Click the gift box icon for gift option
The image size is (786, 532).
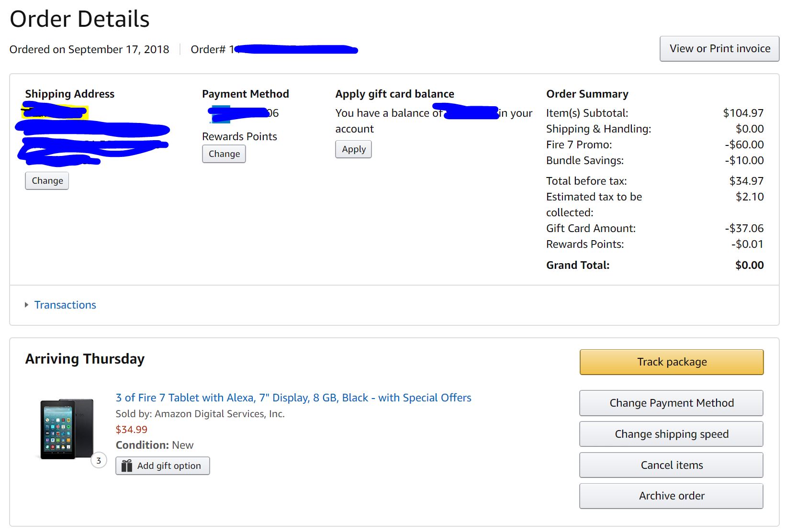pos(126,466)
